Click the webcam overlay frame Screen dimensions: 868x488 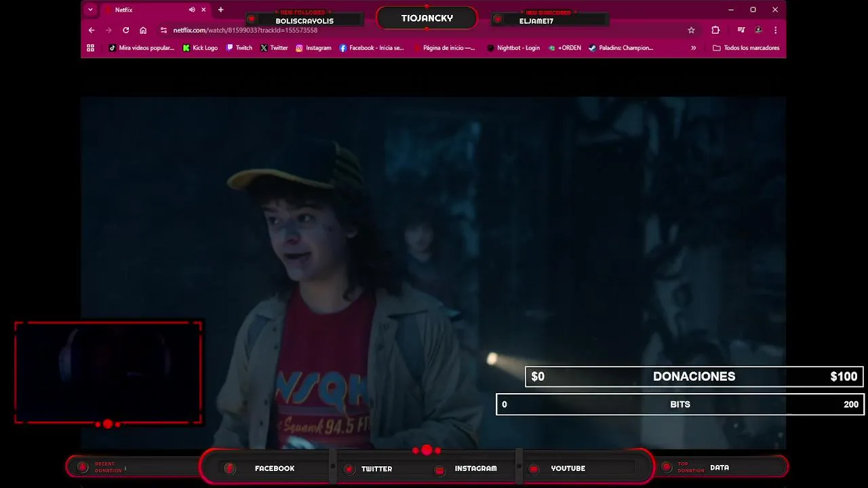[108, 373]
